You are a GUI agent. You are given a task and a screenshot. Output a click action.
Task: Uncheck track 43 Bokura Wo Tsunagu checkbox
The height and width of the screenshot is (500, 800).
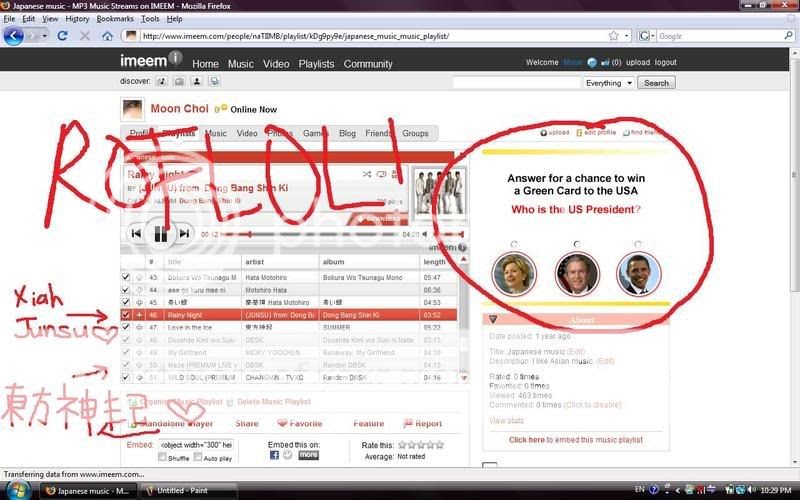click(x=126, y=278)
